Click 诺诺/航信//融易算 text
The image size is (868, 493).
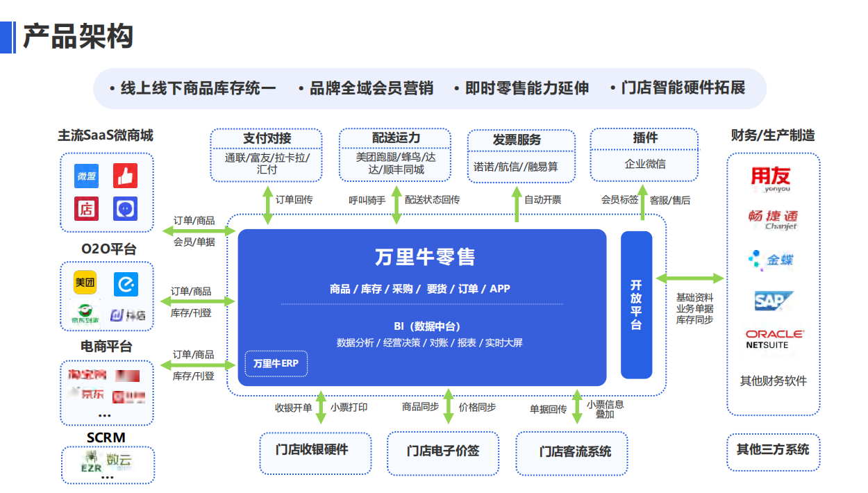pyautogui.click(x=516, y=167)
